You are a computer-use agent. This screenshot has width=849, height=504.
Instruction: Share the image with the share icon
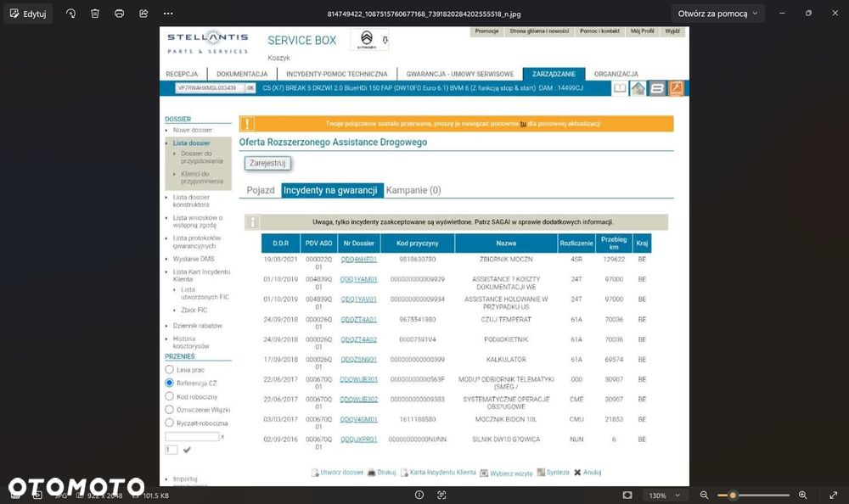coord(143,14)
